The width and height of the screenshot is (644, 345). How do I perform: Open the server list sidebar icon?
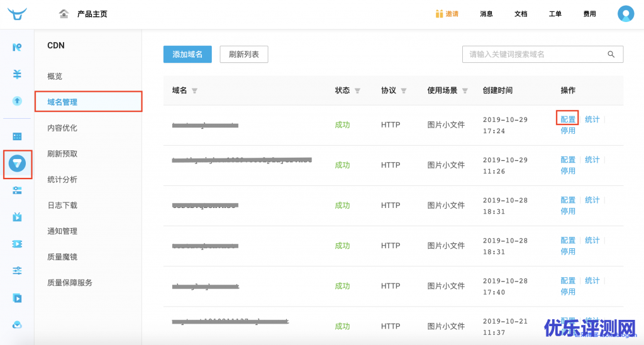click(17, 190)
